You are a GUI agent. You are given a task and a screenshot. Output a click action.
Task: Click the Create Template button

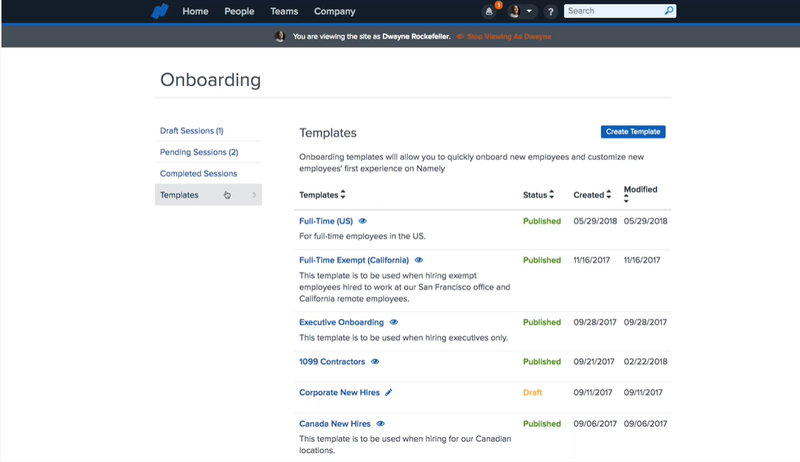[633, 132]
